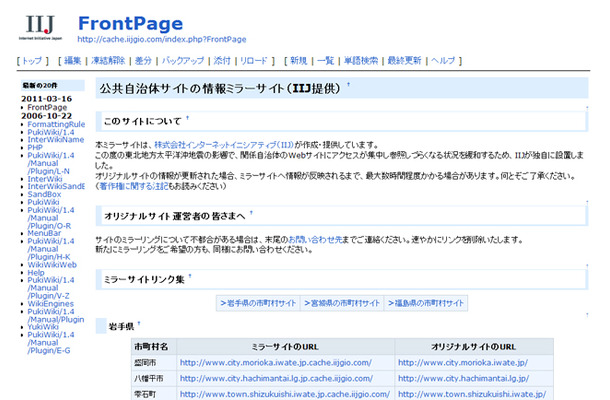
Task: Open the cache.iijgio.com FrontPage URL link
Action: [x=161, y=39]
